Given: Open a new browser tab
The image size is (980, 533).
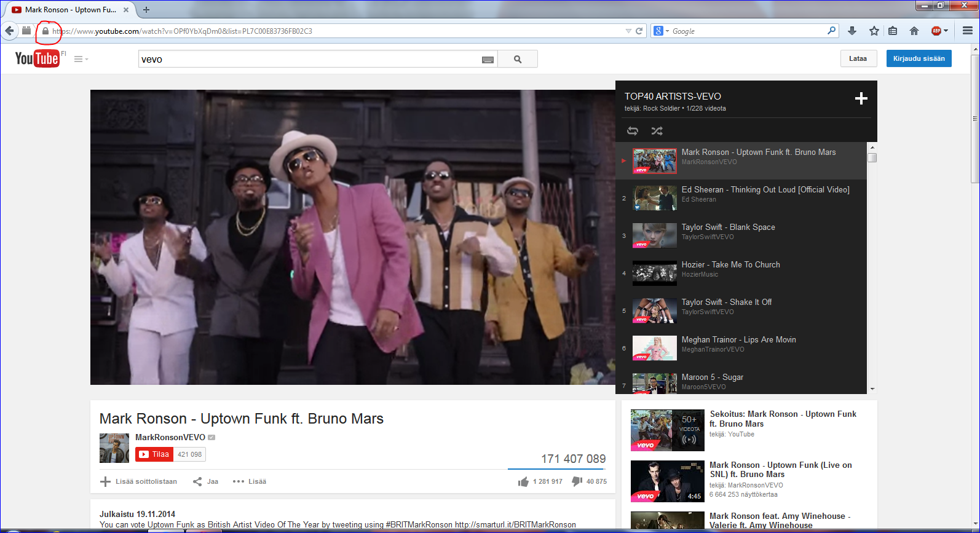Looking at the screenshot, I should tap(146, 10).
